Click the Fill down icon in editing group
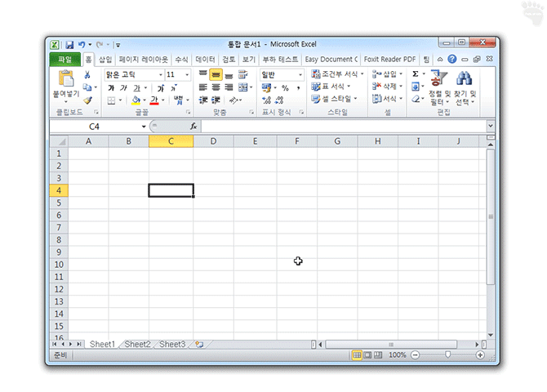Viewport: 547px width, 392px height. point(415,87)
